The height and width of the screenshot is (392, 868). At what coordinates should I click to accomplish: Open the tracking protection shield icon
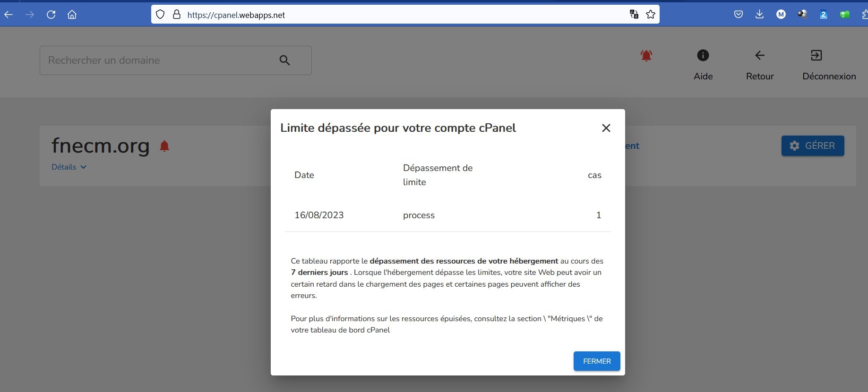[160, 15]
